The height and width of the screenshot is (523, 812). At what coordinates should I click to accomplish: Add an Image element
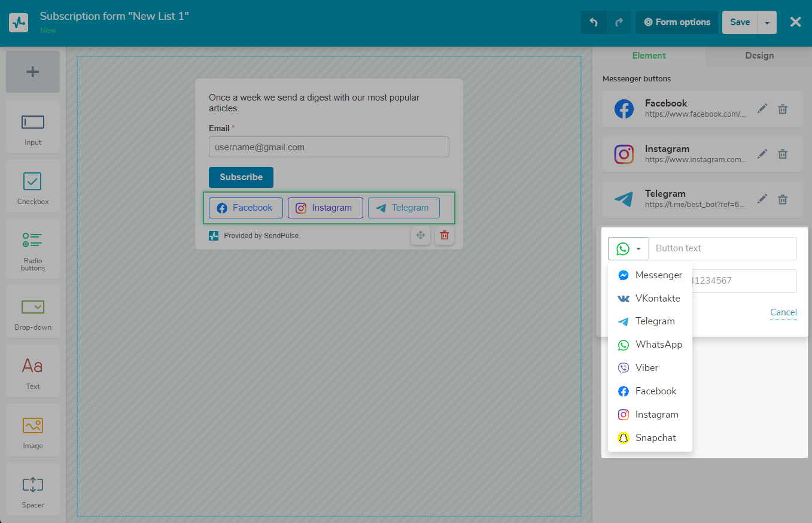pos(33,430)
